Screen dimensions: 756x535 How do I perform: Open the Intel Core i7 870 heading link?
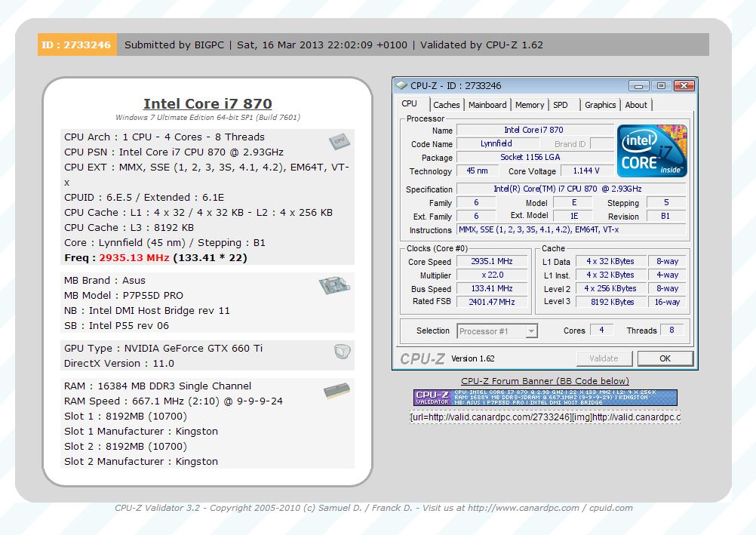(x=207, y=103)
